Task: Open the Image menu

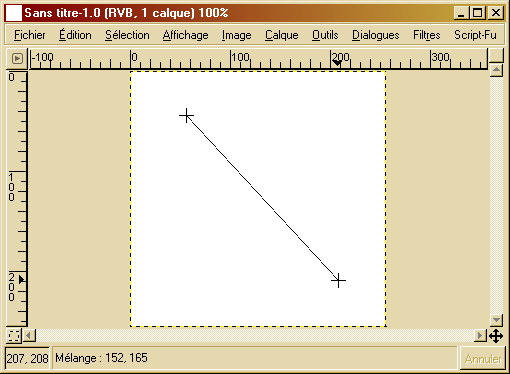Action: coord(236,35)
